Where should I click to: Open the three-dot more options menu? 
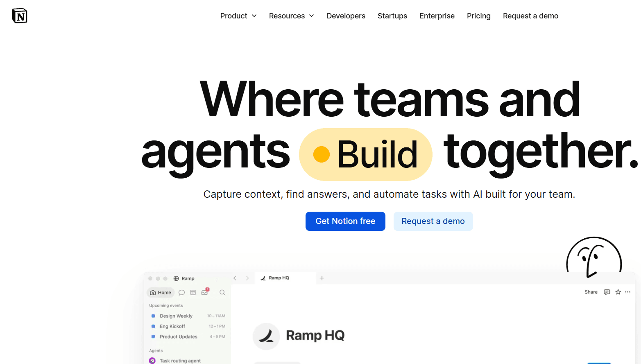[x=628, y=292]
